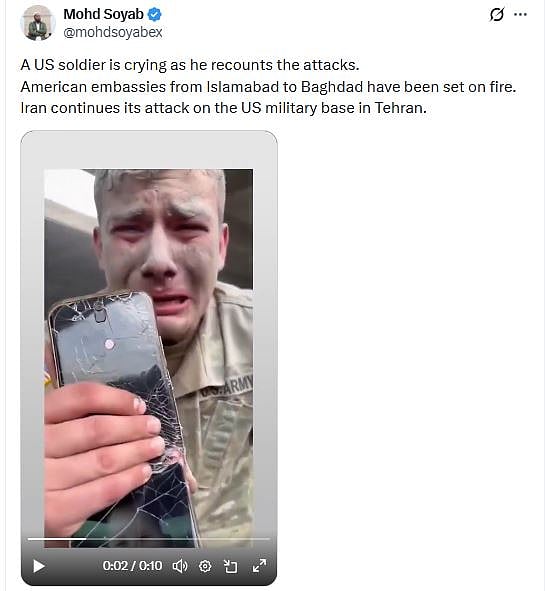Click the gray letterbox area above the video

149,151
